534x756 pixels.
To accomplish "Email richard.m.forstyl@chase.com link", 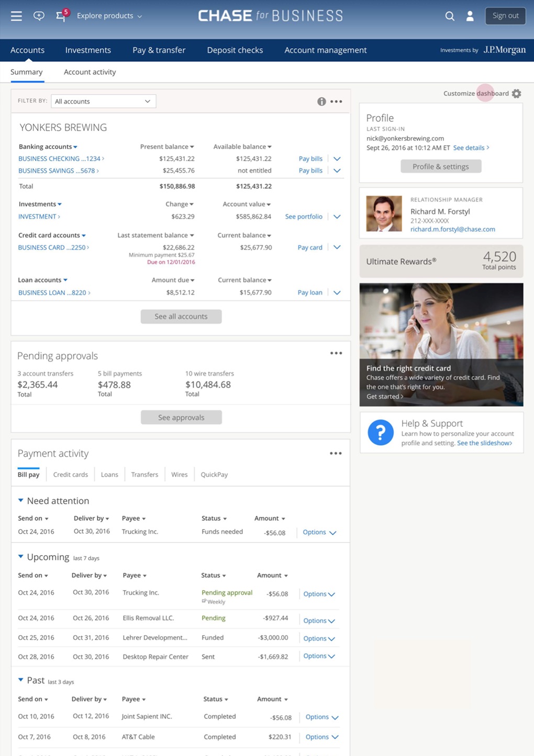I will [x=453, y=229].
